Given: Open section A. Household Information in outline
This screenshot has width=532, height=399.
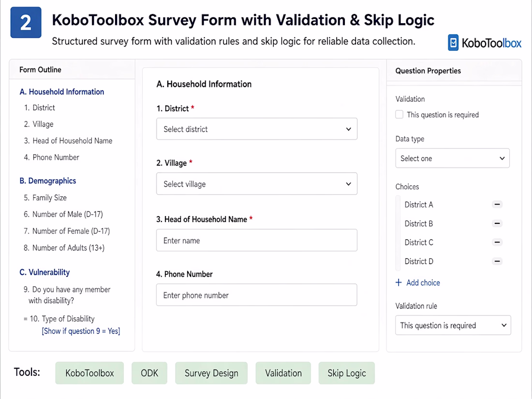Looking at the screenshot, I should click(x=62, y=92).
